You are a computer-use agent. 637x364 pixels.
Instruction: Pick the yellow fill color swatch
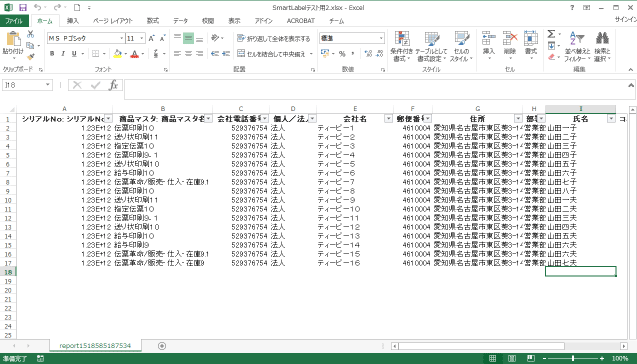(118, 54)
